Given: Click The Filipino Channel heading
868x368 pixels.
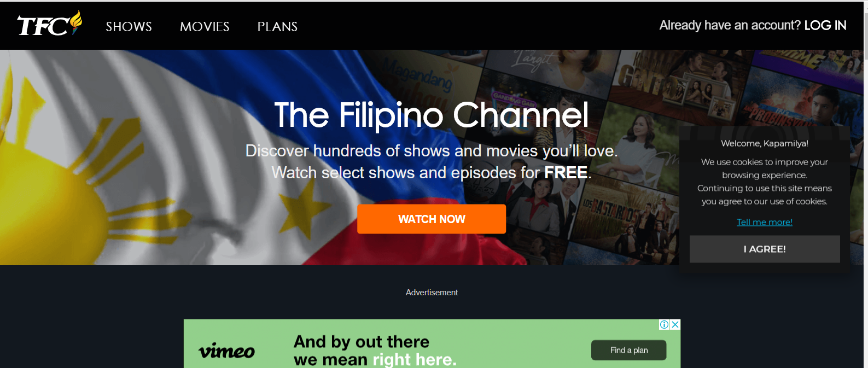Looking at the screenshot, I should [432, 115].
